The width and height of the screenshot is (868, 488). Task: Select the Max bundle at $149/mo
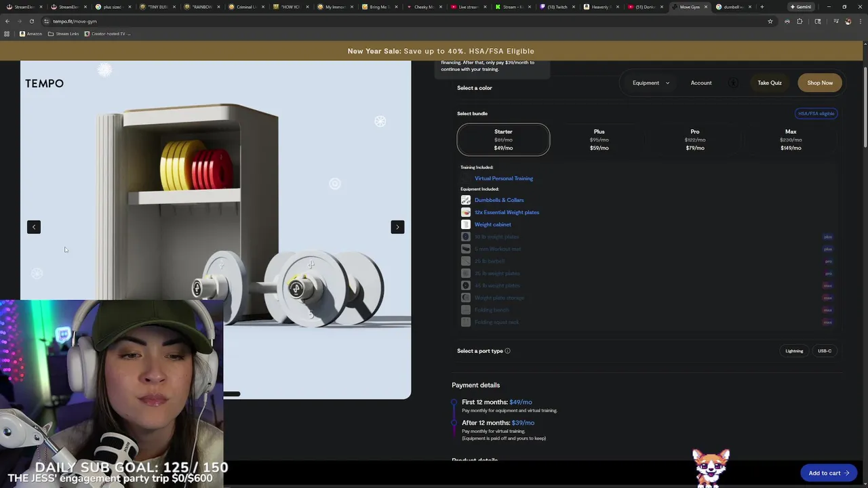pos(791,140)
